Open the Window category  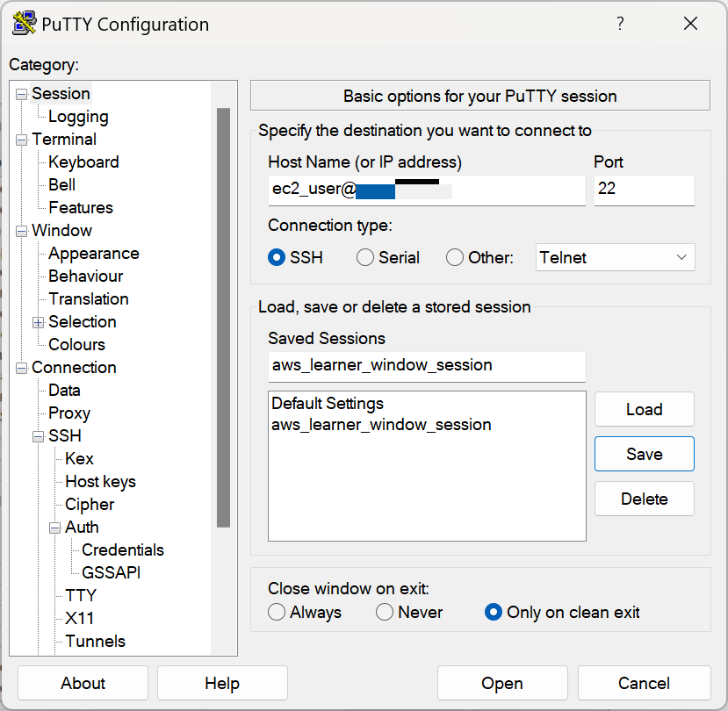pos(61,231)
